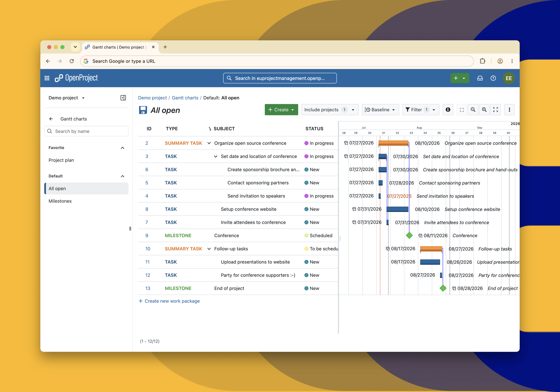Open the Demo project selector dropdown
The width and height of the screenshot is (560, 392).
click(66, 98)
